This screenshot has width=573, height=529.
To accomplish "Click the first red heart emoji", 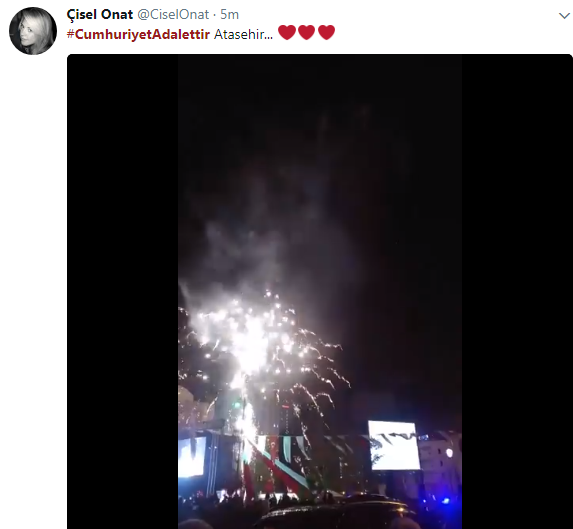I will coord(287,33).
